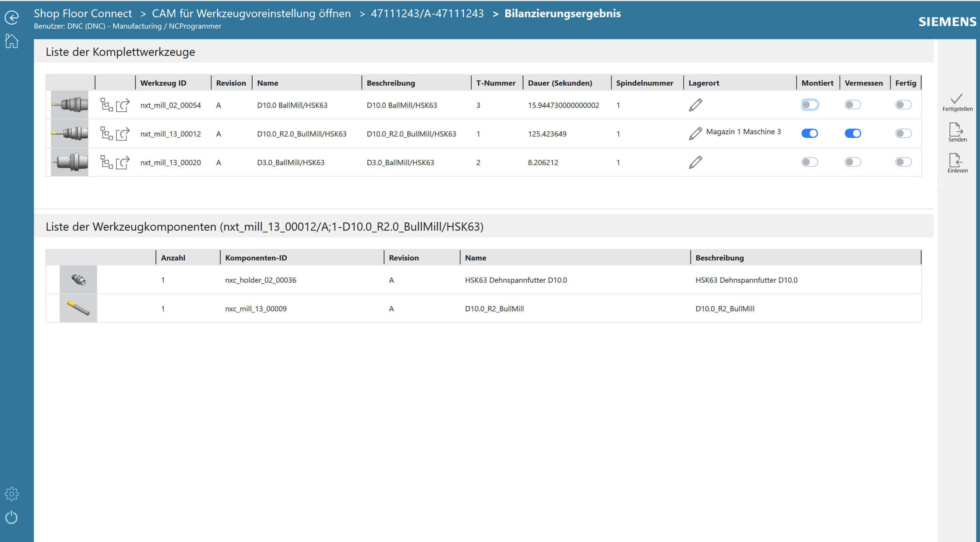Open the 47111243/A-47111243 breadcrumb

[427, 13]
